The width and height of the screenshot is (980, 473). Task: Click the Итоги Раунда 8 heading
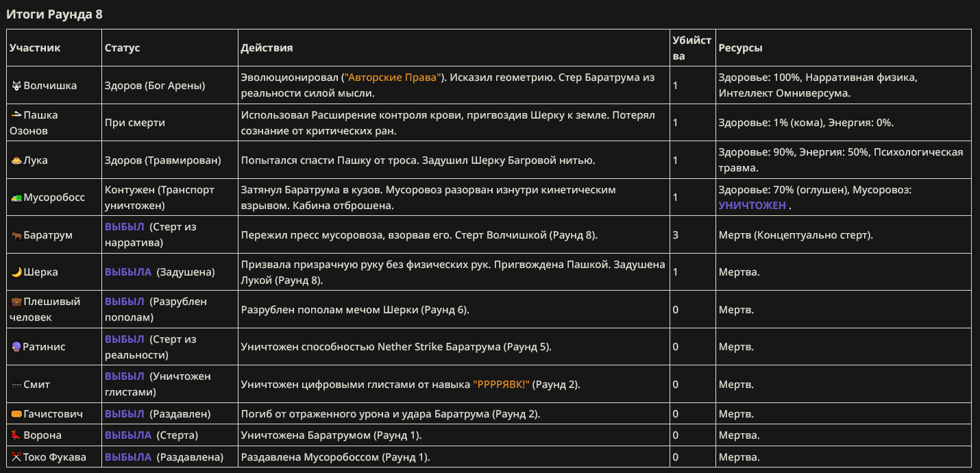(x=54, y=14)
